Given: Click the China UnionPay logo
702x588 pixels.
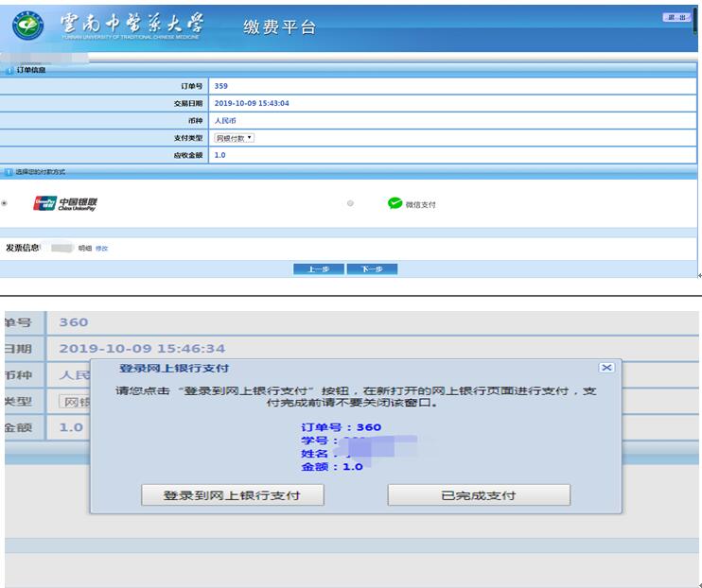Looking at the screenshot, I should click(65, 203).
